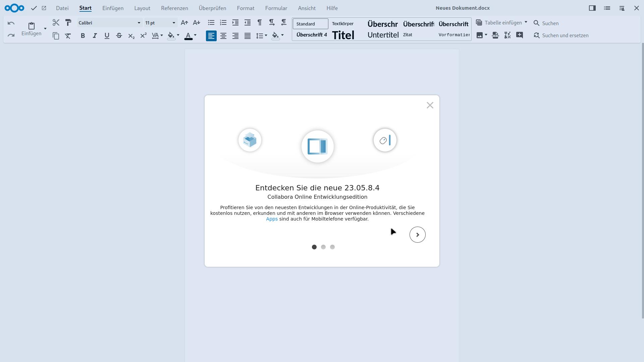644x362 pixels.
Task: Click the Redo arrow icon
Action: (11, 35)
